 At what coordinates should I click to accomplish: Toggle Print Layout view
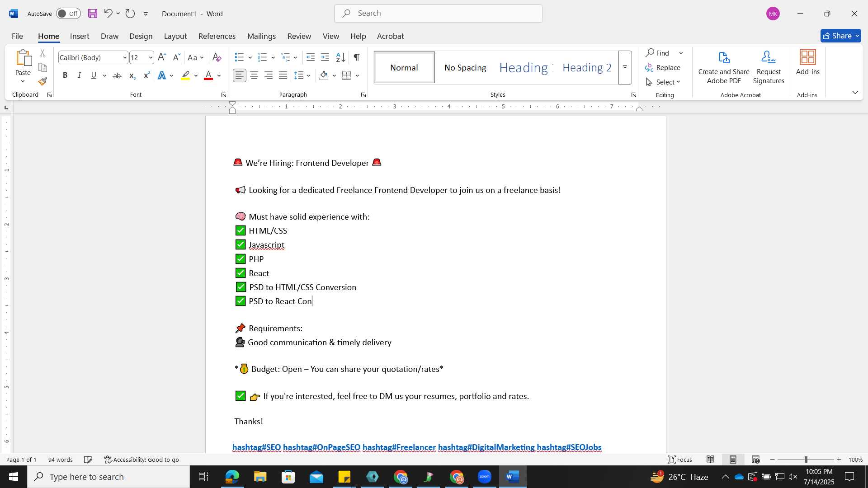pos(733,460)
